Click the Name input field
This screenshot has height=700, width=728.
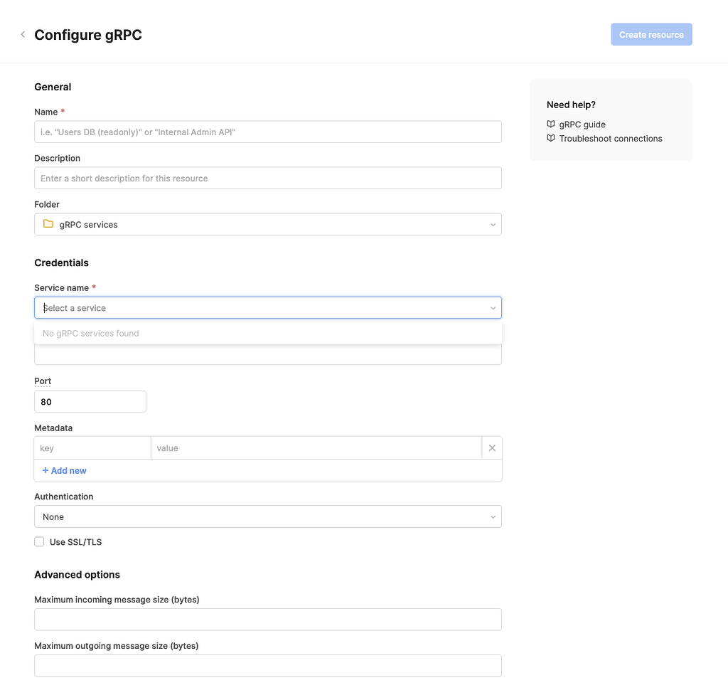tap(268, 132)
